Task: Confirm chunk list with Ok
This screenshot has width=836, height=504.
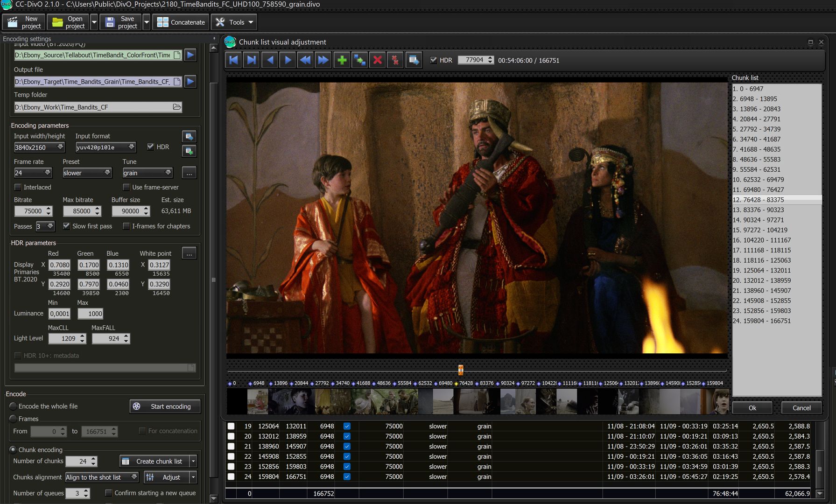Action: click(x=752, y=408)
